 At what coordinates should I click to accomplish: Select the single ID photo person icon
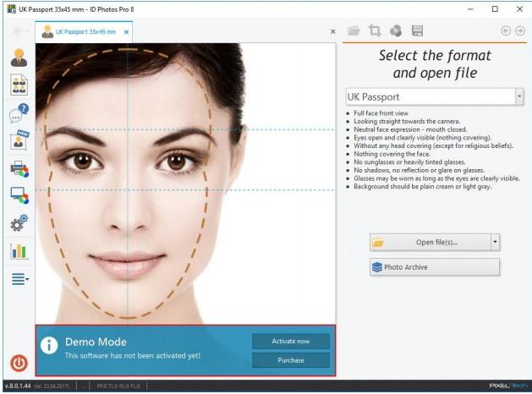point(19,57)
